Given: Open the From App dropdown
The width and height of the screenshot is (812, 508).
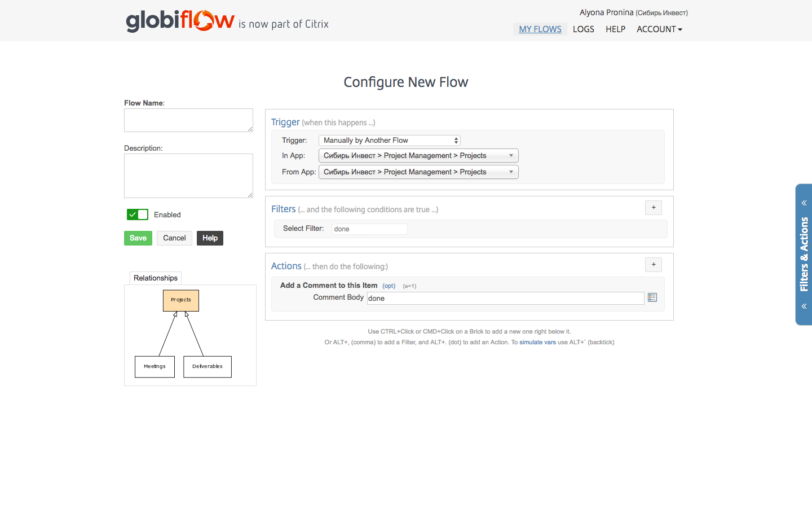Looking at the screenshot, I should [418, 172].
